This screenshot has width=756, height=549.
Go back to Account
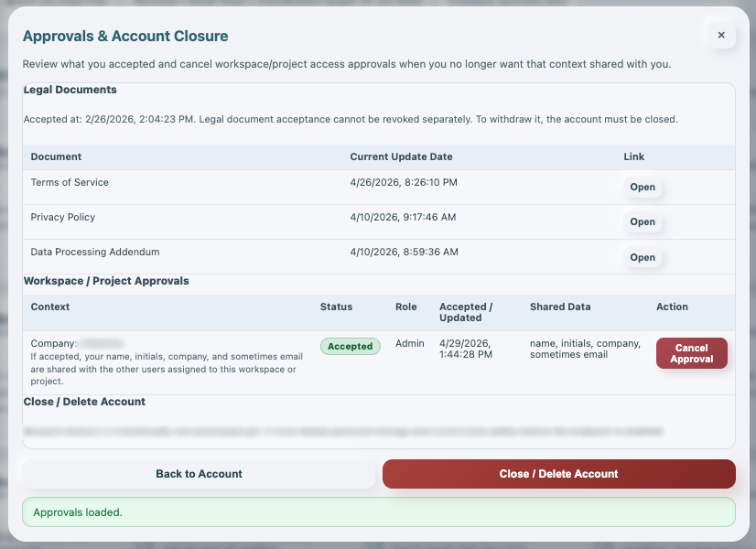199,474
